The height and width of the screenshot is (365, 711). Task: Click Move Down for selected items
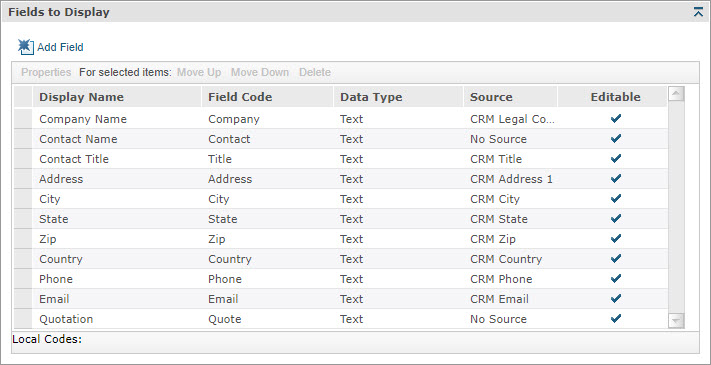point(260,72)
